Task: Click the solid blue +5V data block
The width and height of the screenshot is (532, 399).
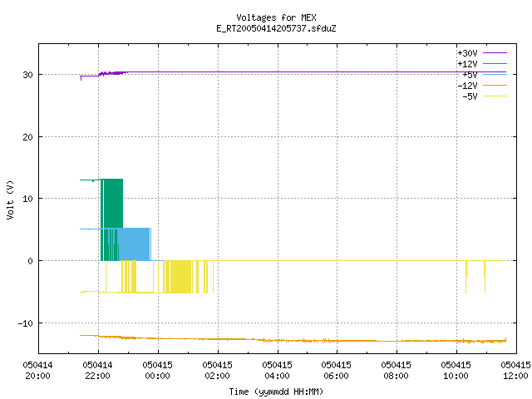Action: tap(134, 244)
